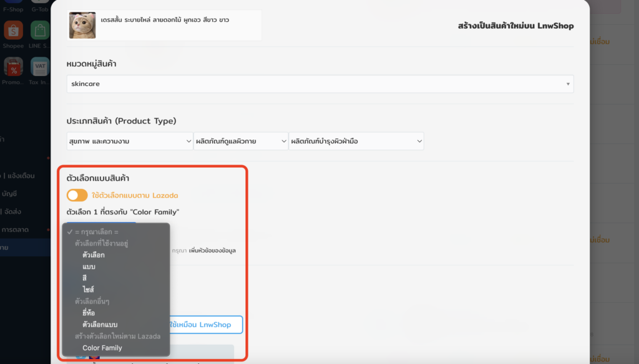Screen dimensions: 639x364
Task: Open the 'ผลิตภัณฑ์บำรุงผิวฝ่ามือ' dropdown
Action: [356, 141]
